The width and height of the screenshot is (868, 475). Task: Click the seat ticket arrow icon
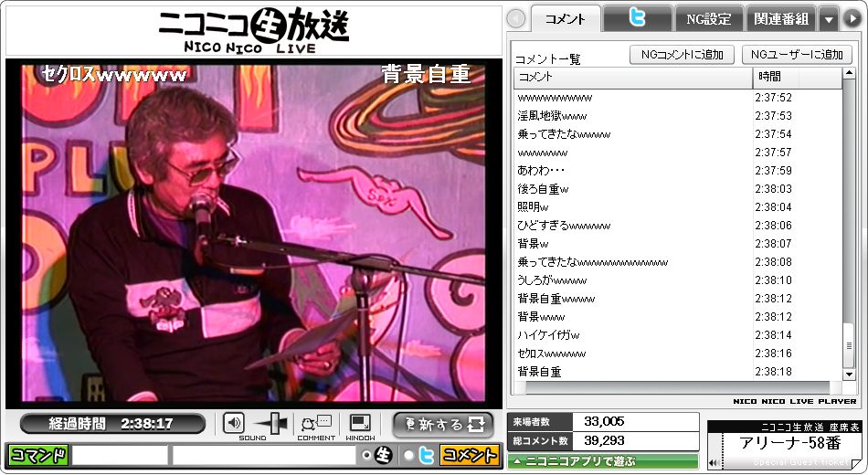tap(715, 462)
